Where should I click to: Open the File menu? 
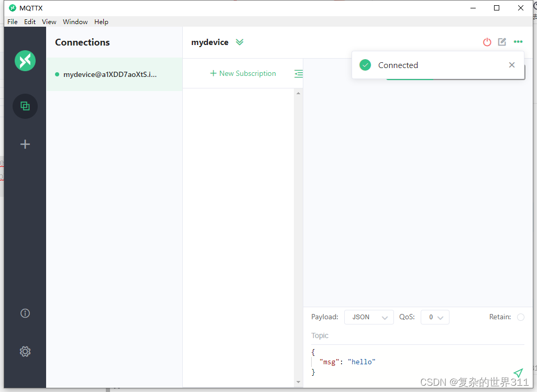click(x=13, y=22)
